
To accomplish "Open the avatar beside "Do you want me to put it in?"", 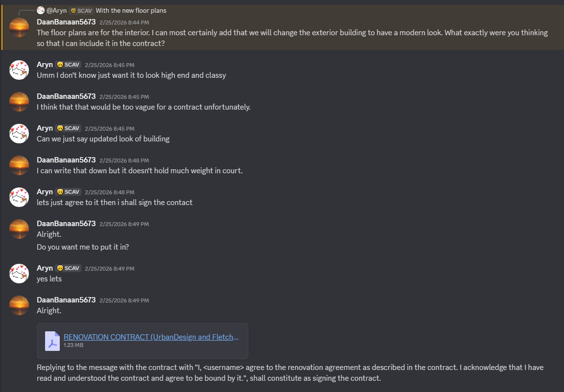I will 19,229.
